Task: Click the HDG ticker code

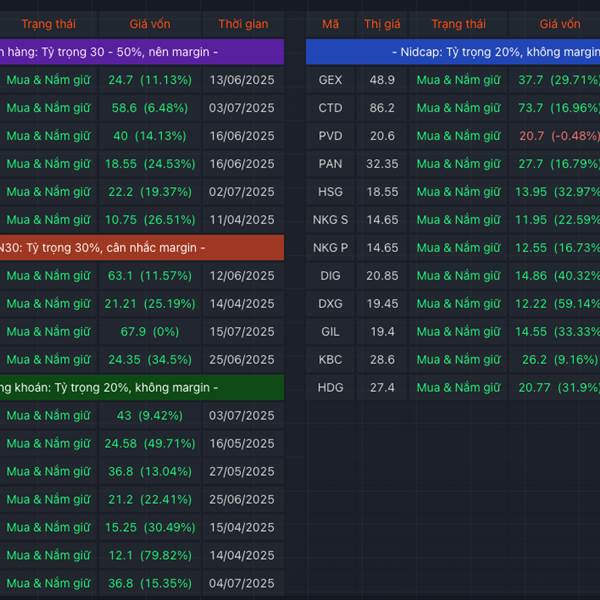Action: (x=330, y=388)
